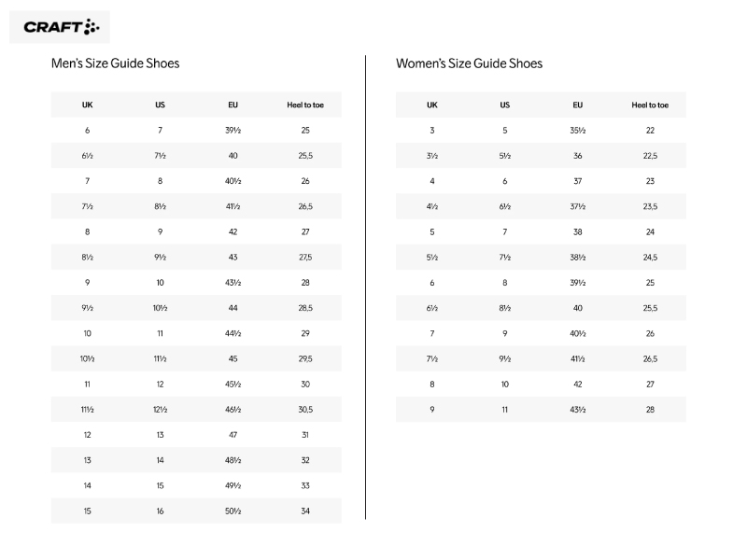Screen dimensions: 747x560
Task: Select the women's EU 43½ cell
Action: coord(578,409)
